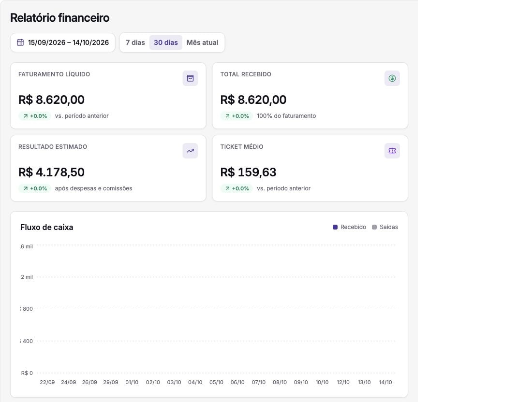Click the 2 mil axis label
Viewport: 532px width, 402px height.
click(27, 277)
